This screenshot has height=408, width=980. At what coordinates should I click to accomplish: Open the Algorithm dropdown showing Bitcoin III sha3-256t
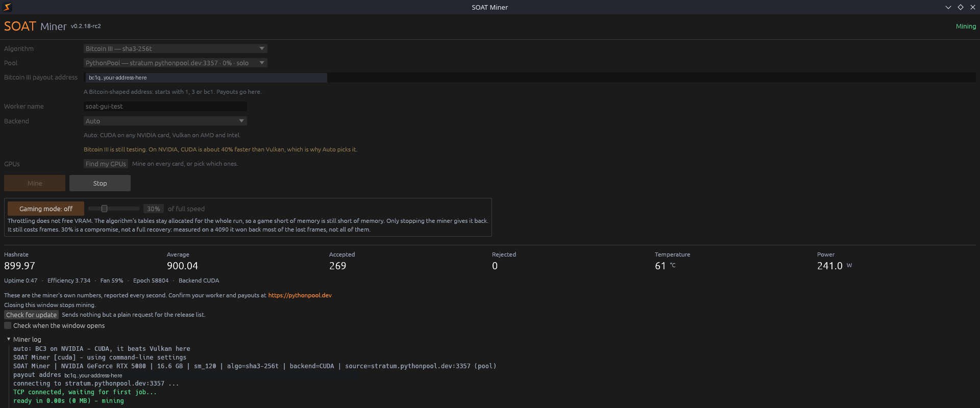tap(175, 48)
